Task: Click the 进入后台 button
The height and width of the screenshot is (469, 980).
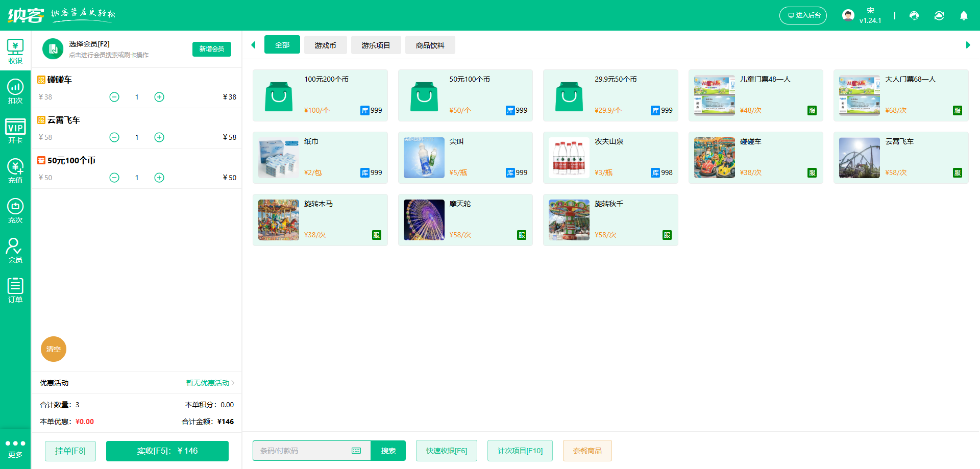Action: pos(803,15)
